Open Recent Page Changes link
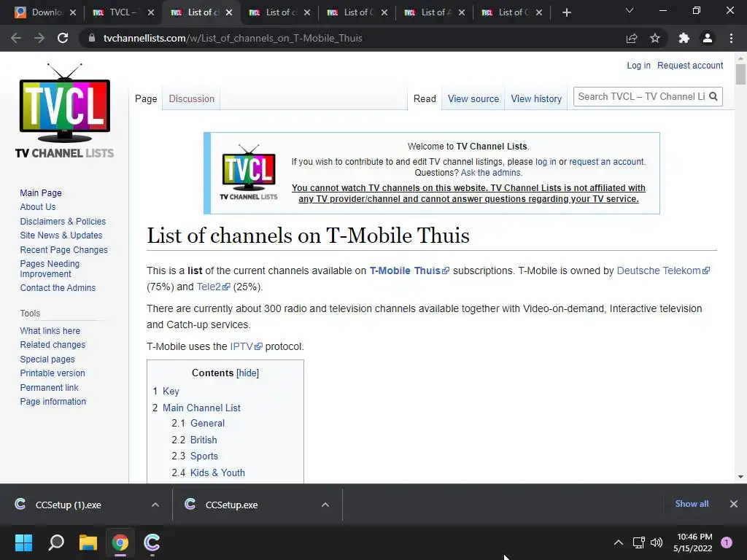The height and width of the screenshot is (560, 747). click(x=64, y=249)
